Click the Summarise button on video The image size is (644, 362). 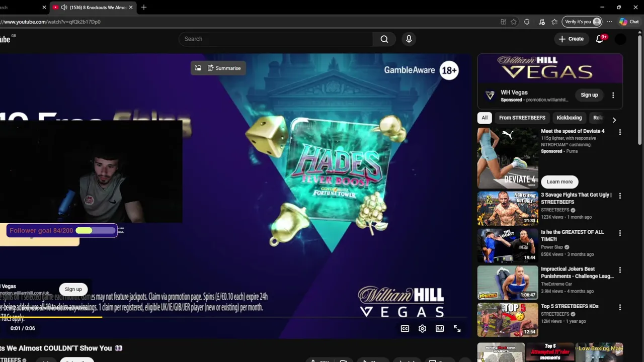(x=224, y=68)
